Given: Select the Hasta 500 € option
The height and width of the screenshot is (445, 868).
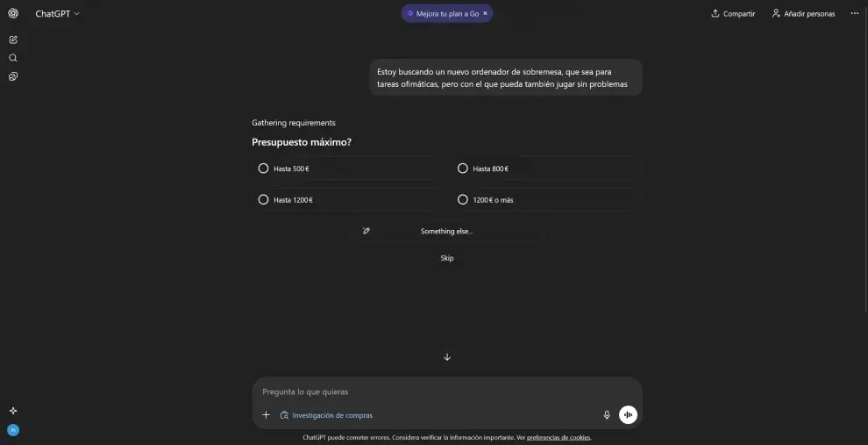Looking at the screenshot, I should (343, 169).
